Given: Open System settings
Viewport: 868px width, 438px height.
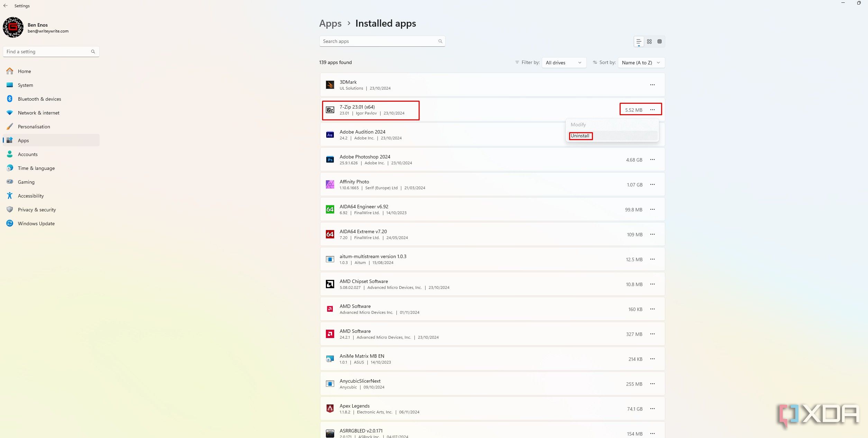Looking at the screenshot, I should point(51,85).
